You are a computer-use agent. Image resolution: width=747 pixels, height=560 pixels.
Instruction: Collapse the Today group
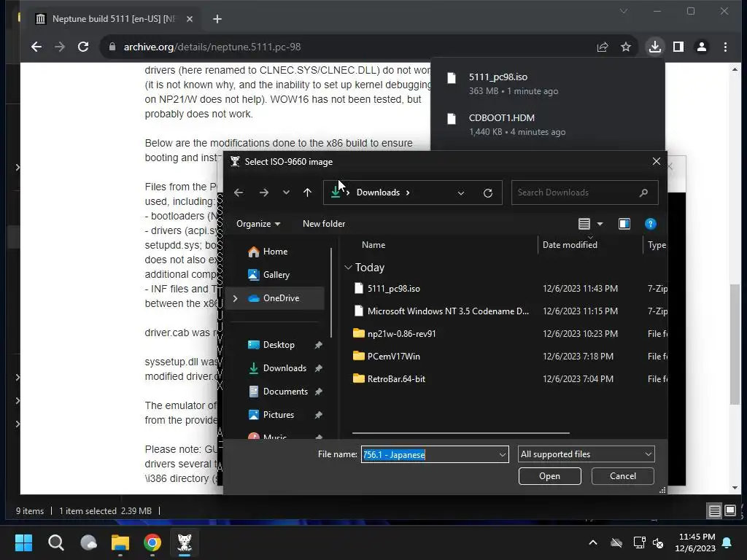tap(348, 268)
